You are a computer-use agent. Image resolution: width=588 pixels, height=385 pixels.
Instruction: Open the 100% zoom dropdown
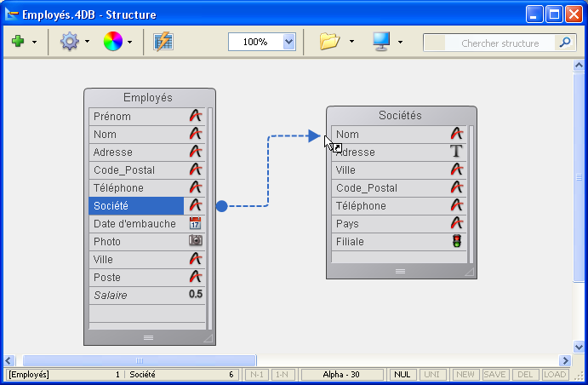(288, 42)
